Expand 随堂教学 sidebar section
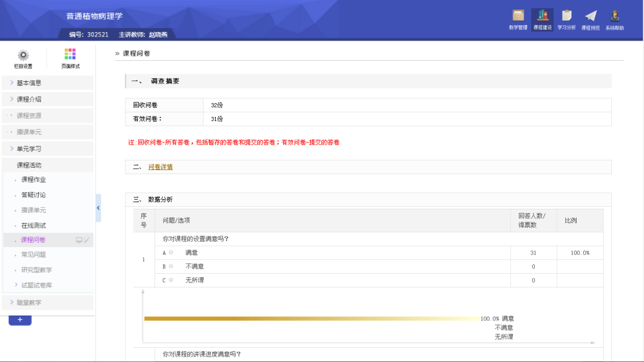 (47, 302)
